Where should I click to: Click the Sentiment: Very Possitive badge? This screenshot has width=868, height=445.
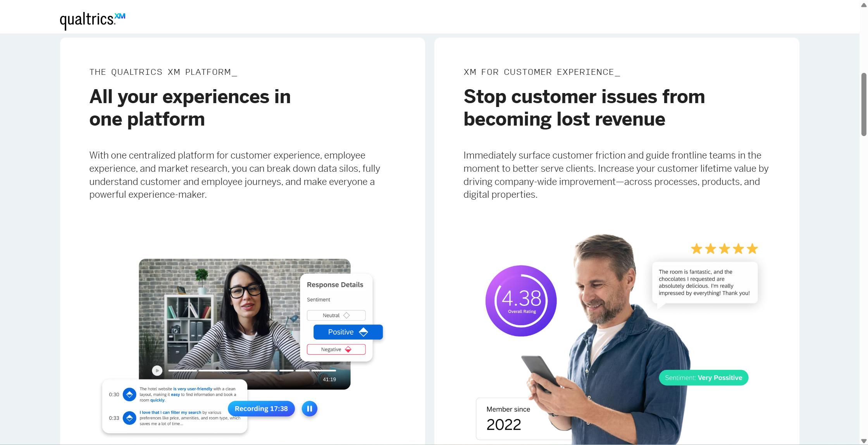tap(704, 378)
